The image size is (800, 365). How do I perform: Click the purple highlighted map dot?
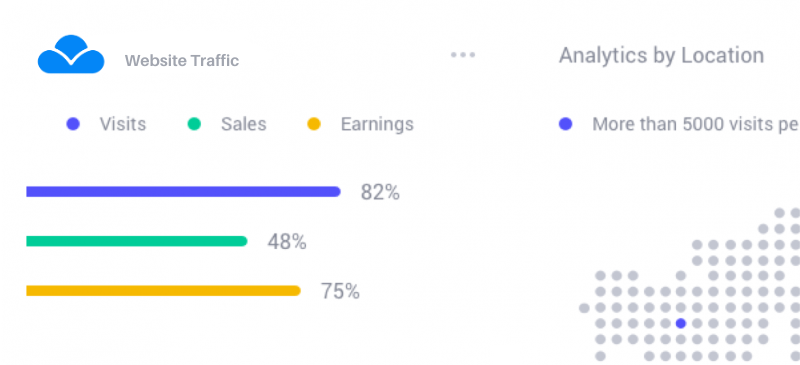click(x=681, y=323)
